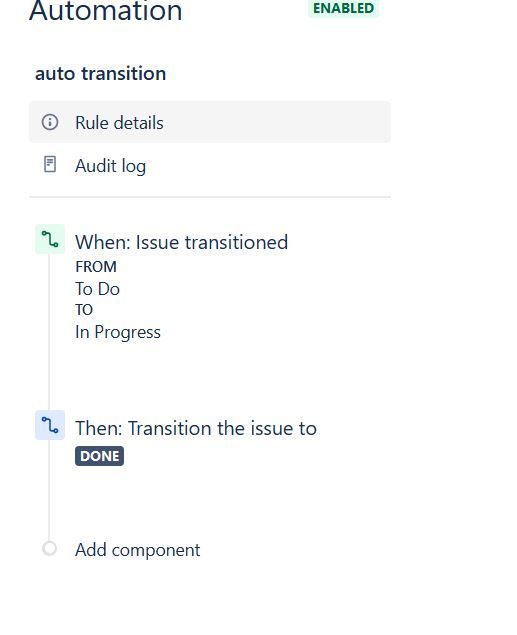Click the FROM label in the trigger

[x=96, y=267]
